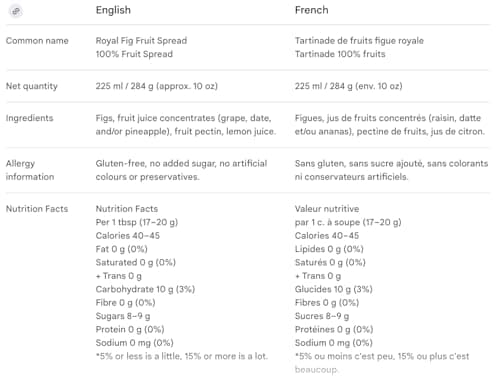Screen dimensions: 500x387
Task: Click the Net quantity row label
Action: (x=32, y=86)
